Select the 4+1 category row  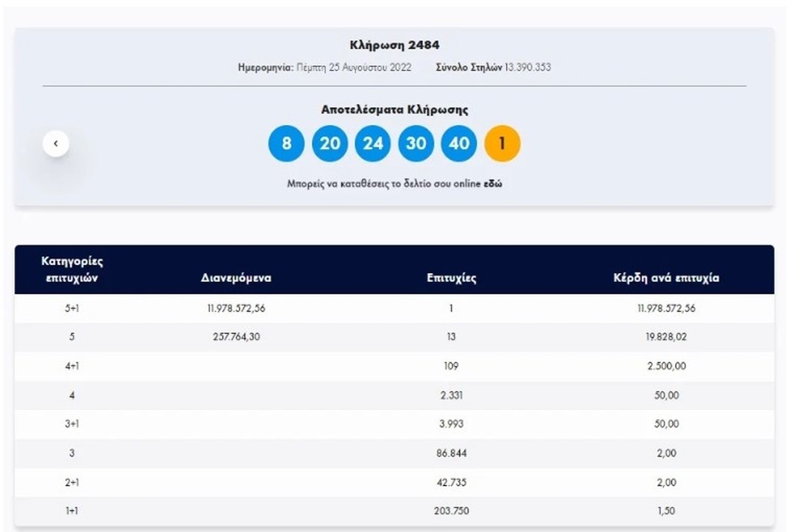(72, 366)
